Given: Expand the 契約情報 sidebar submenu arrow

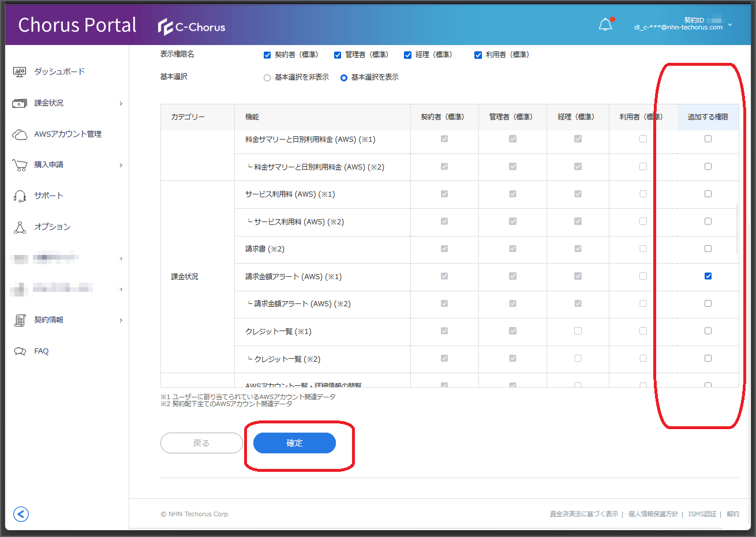Looking at the screenshot, I should coord(121,320).
